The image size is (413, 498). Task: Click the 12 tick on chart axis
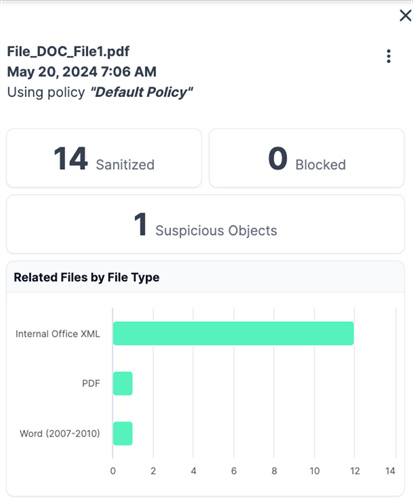355,471
